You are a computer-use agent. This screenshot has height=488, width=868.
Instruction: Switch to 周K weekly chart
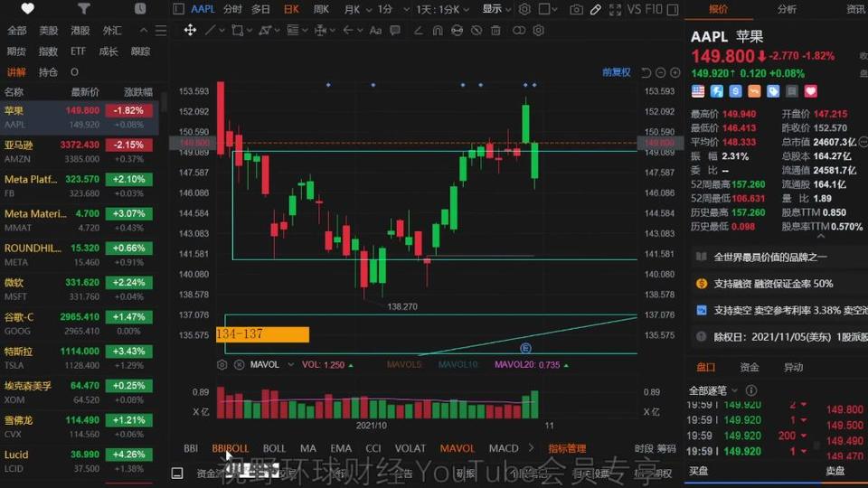click(321, 9)
